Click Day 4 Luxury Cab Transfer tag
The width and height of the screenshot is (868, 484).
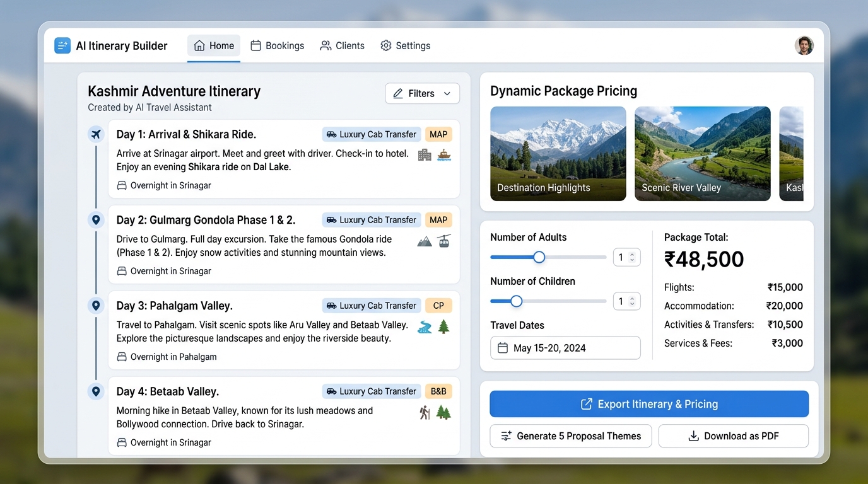(372, 391)
